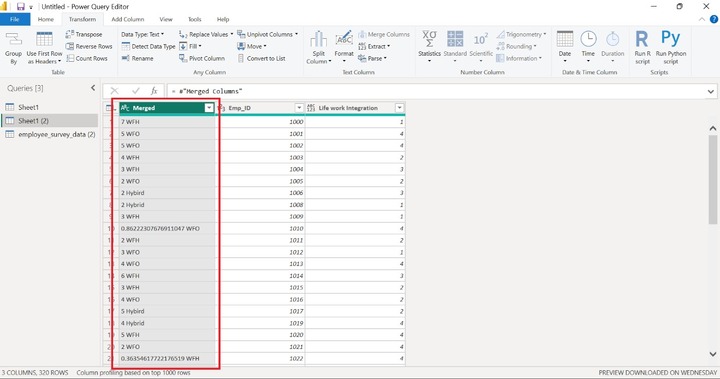This screenshot has width=720, height=379.
Task: Click the quick access toolbar dropdown
Action: point(31,7)
